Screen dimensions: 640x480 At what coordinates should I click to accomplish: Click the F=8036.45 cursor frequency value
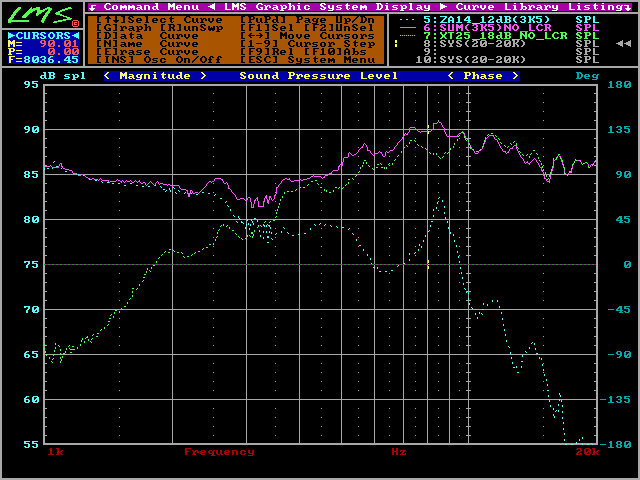[x=43, y=60]
